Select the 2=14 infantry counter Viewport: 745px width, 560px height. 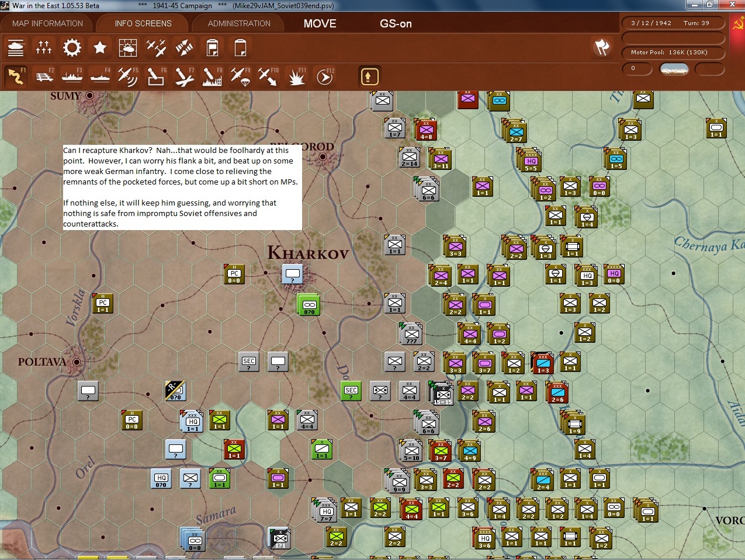tap(410, 156)
